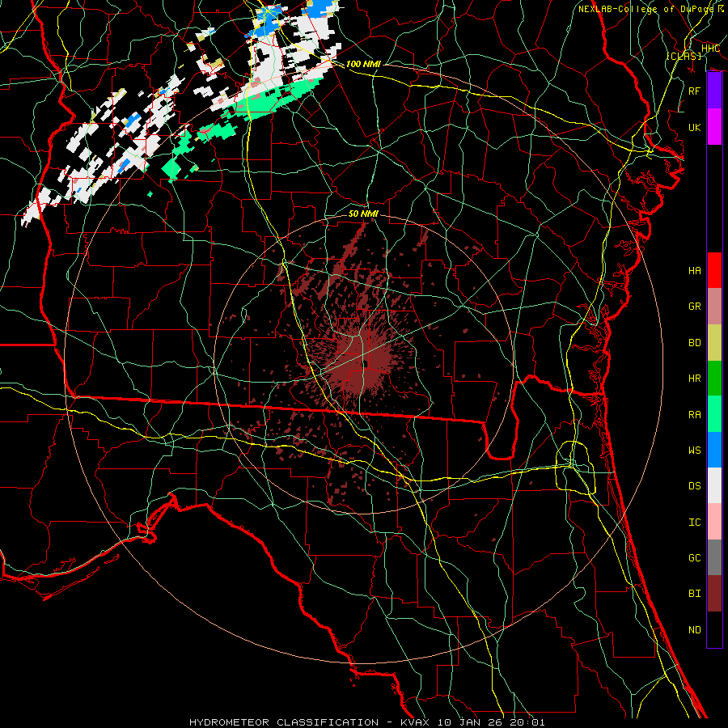Click the ND black legend swatch
728x728 pixels.
714,629
